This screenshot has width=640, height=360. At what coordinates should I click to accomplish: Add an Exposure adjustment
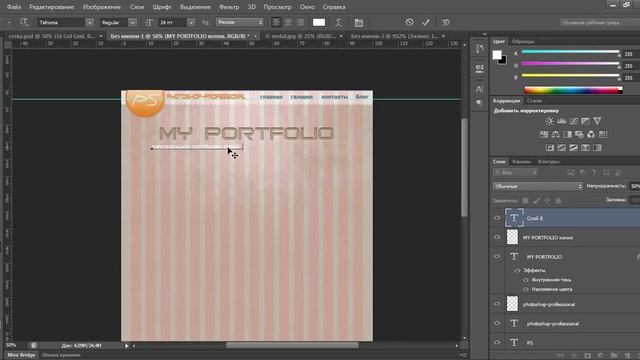tap(585, 121)
